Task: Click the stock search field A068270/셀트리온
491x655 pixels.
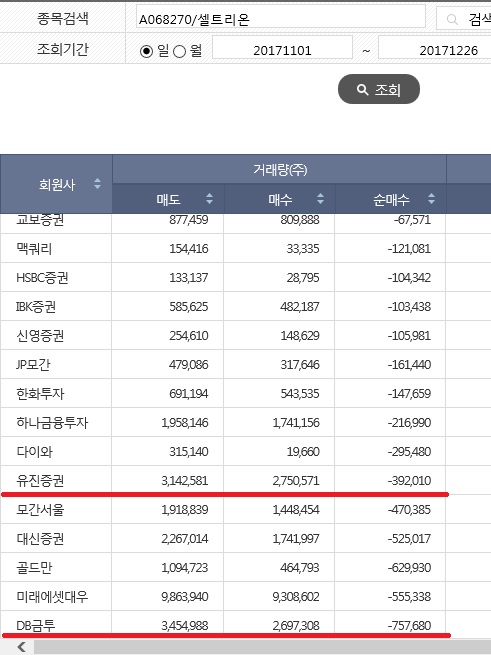Action: [x=280, y=16]
